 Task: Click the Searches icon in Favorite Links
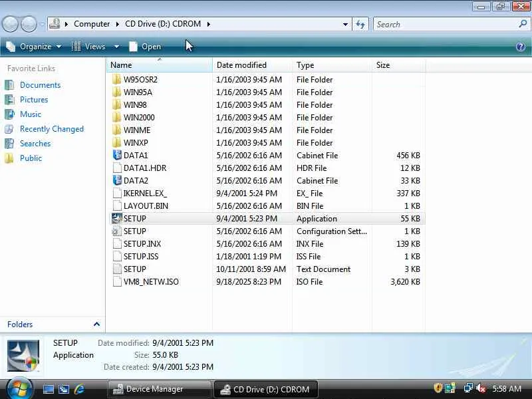(x=9, y=144)
